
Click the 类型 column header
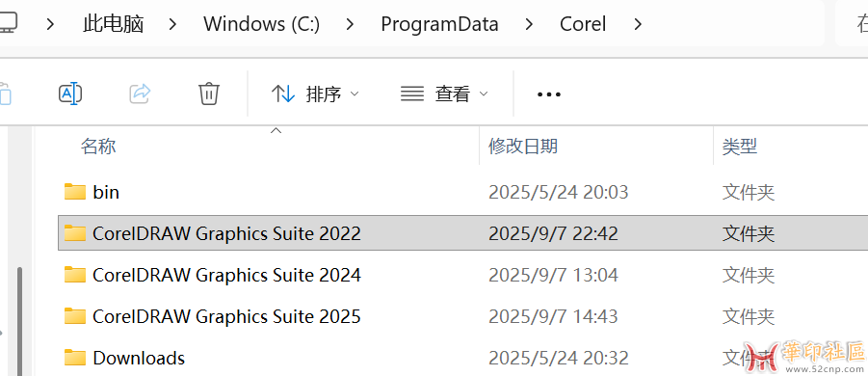coord(740,147)
